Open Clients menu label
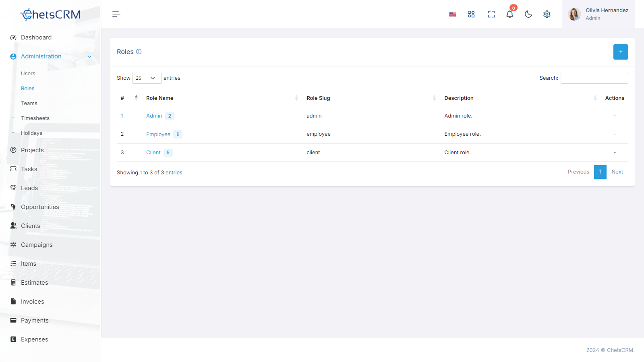 click(x=31, y=226)
